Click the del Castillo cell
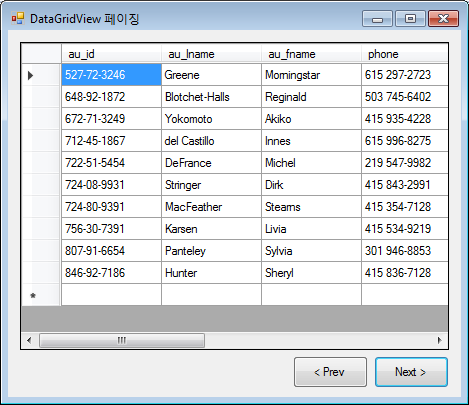This screenshot has height=405, width=469. click(x=211, y=141)
